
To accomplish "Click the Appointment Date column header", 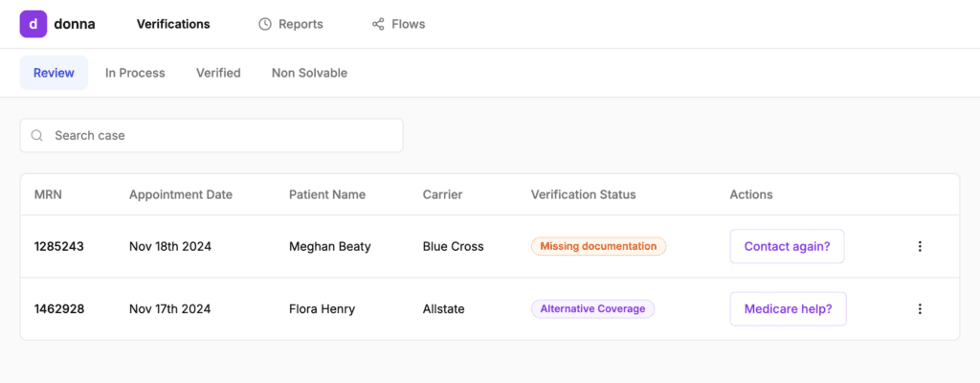I will point(181,194).
